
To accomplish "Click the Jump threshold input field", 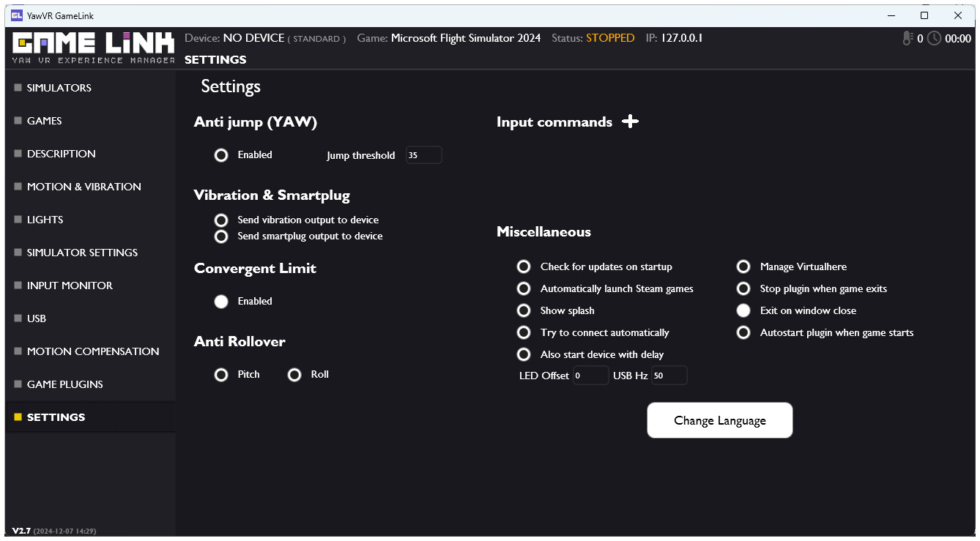I will [423, 154].
